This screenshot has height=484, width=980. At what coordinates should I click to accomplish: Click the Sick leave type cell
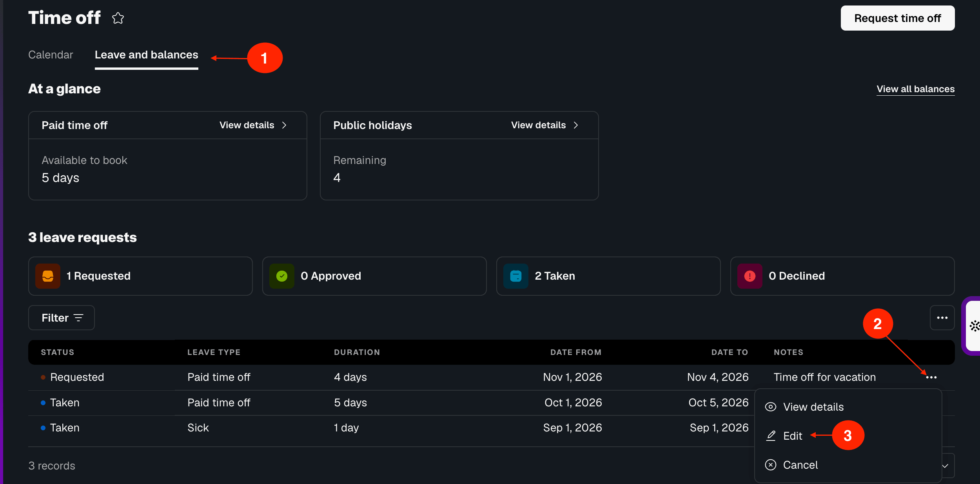coord(198,428)
